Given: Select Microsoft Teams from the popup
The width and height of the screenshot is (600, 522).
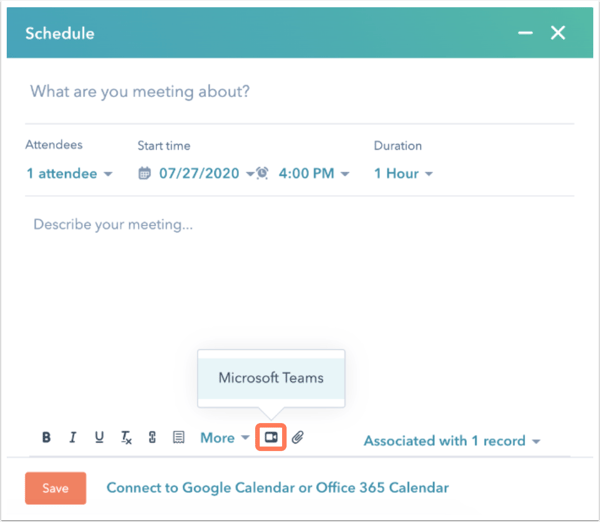Looking at the screenshot, I should pos(271,378).
